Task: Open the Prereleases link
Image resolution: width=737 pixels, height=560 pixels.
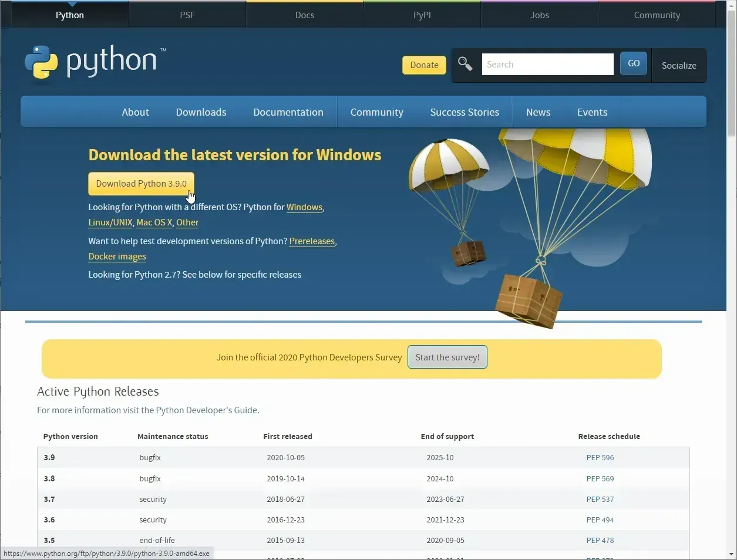Action: [312, 241]
